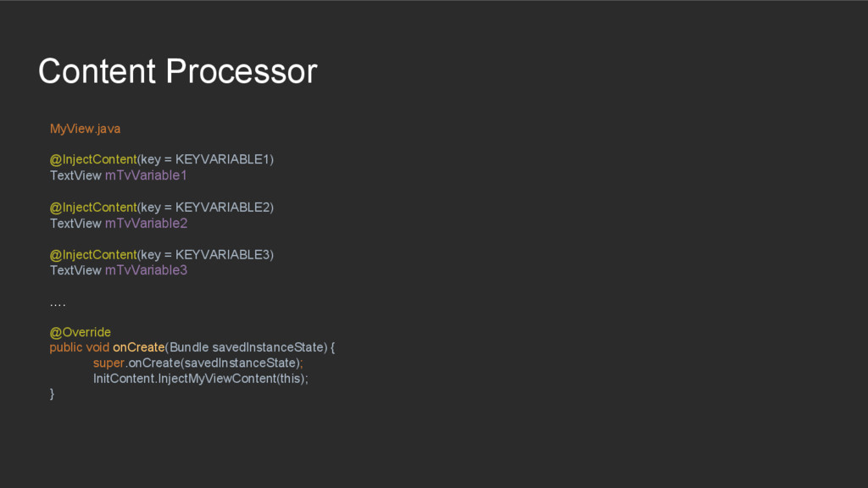This screenshot has height=488, width=868.
Task: Click the Bundle savedInstanceState parameter
Action: tap(248, 347)
